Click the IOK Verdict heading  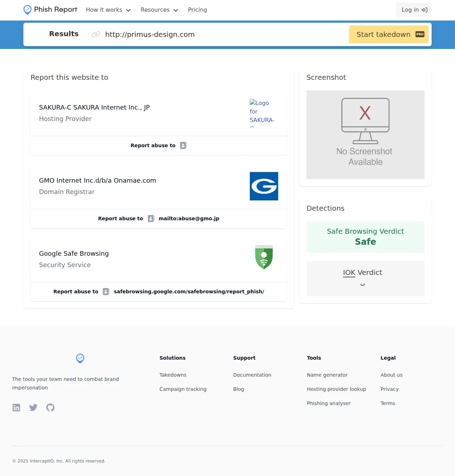[363, 272]
